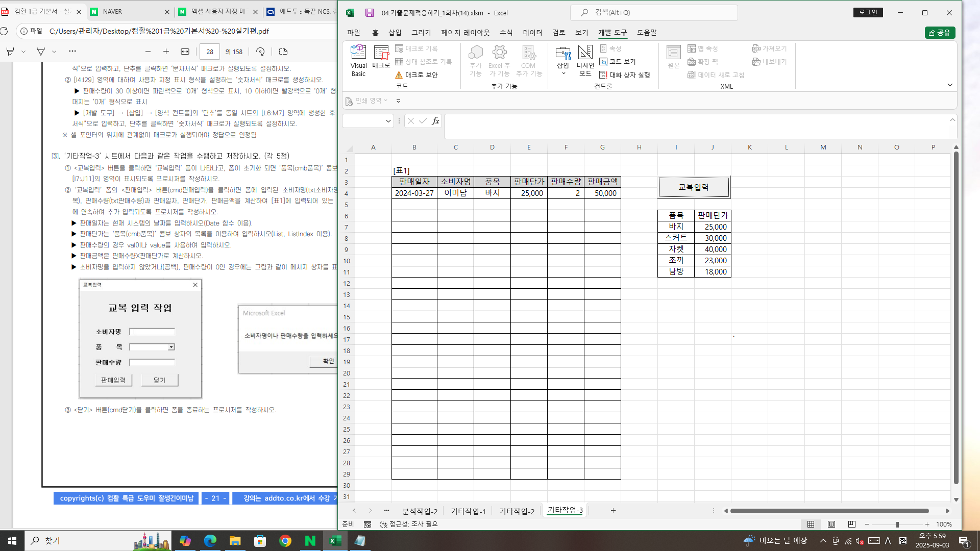This screenshot has width=980, height=551.
Task: Click the 교복입력 button on the sheet
Action: click(x=694, y=187)
